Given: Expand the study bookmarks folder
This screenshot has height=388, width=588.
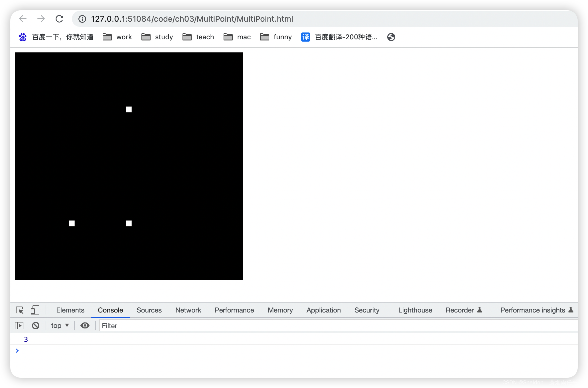Looking at the screenshot, I should click(157, 37).
